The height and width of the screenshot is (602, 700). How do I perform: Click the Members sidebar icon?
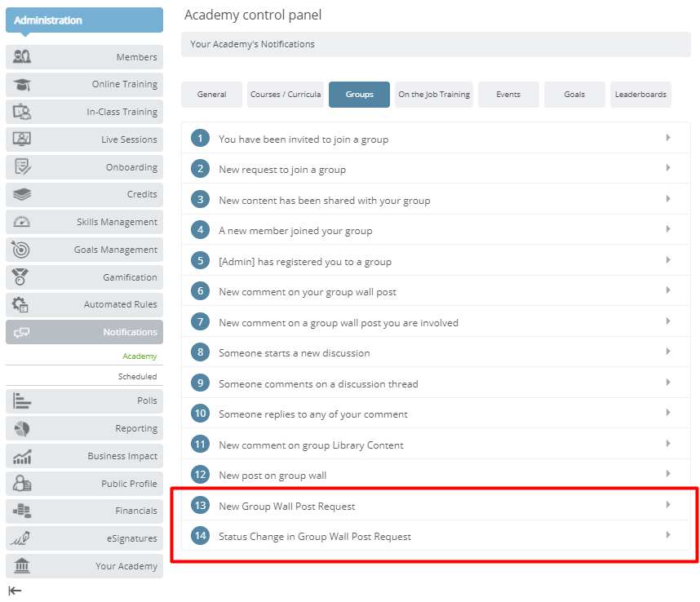[x=22, y=56]
